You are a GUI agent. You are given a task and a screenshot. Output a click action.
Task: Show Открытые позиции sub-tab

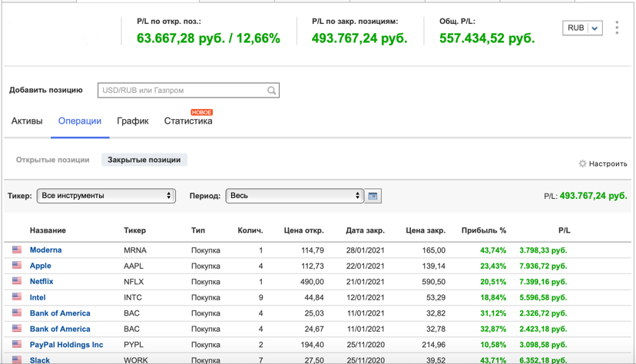pos(53,160)
